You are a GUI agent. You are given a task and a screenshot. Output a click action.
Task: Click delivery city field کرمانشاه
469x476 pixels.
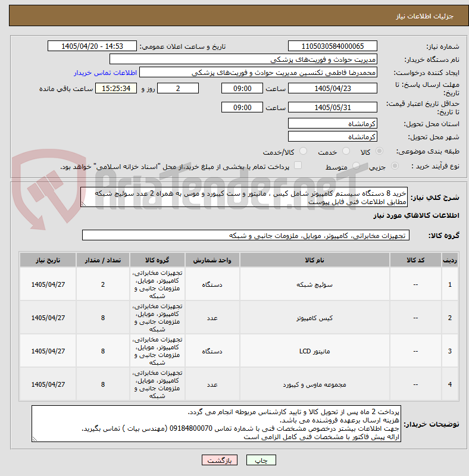[333, 137]
